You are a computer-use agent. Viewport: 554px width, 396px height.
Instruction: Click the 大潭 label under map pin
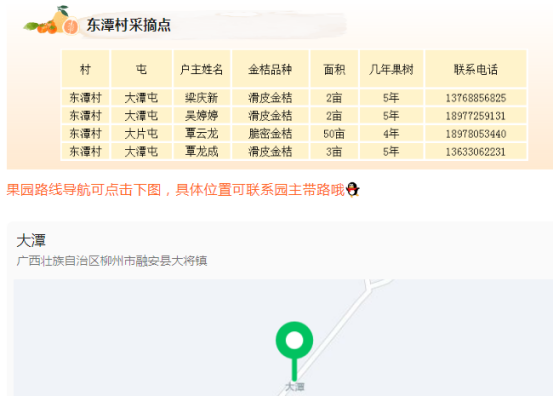coord(295,387)
